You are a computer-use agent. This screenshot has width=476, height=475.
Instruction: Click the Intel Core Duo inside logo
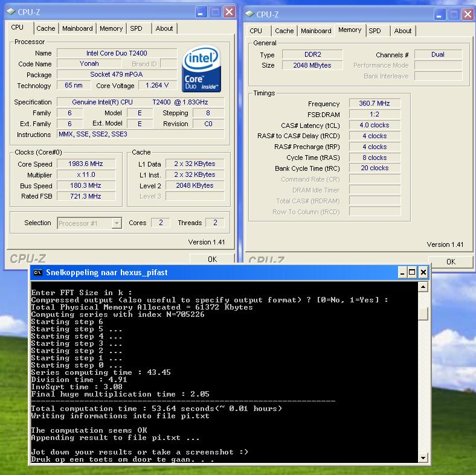click(201, 69)
